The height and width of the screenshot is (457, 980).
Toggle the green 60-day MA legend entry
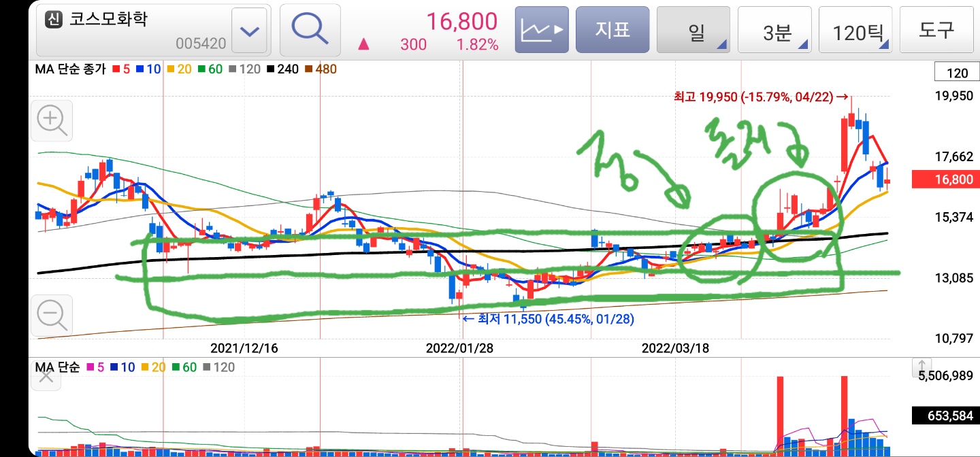211,69
